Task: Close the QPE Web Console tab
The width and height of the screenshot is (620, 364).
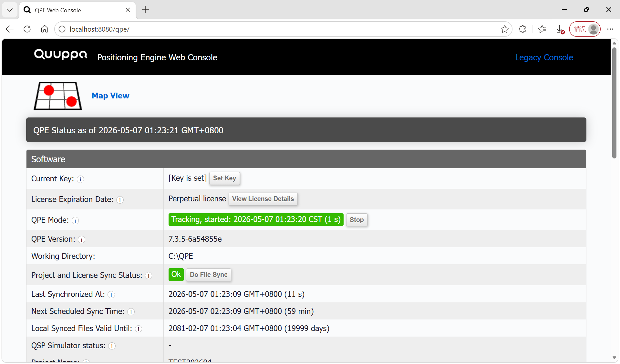Action: coord(128,10)
